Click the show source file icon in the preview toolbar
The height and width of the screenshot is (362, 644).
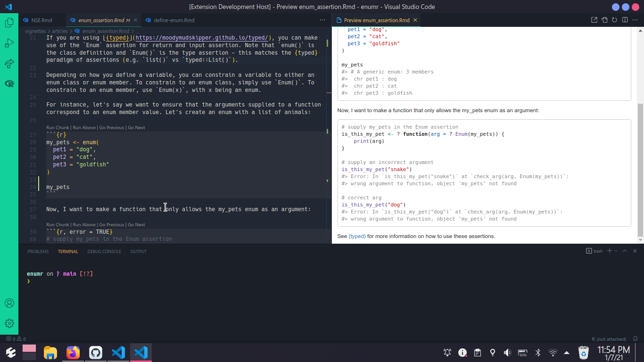604,20
